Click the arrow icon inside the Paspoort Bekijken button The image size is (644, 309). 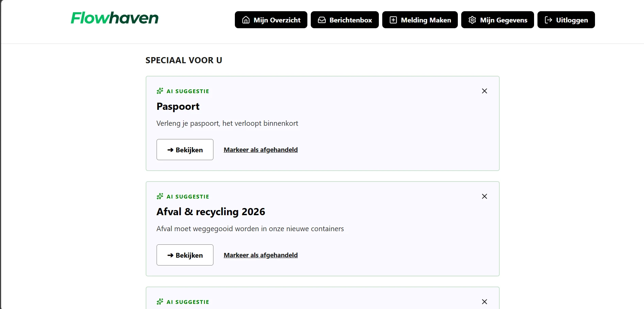170,150
